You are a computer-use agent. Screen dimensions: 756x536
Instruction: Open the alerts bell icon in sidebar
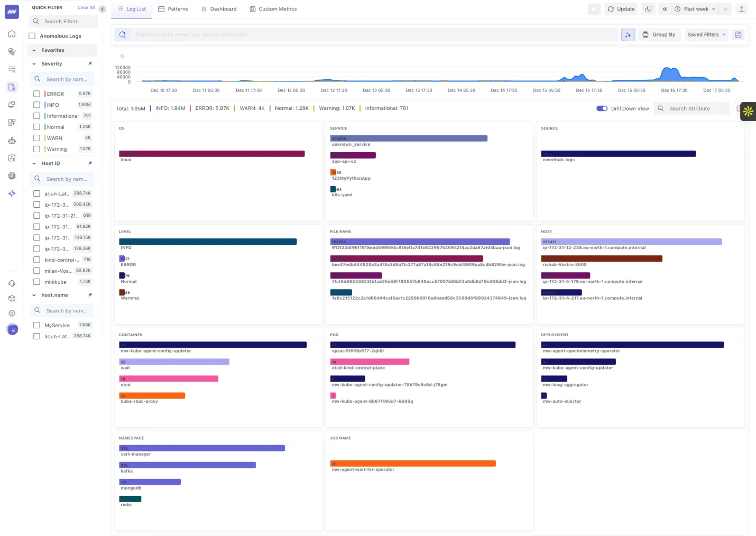(12, 105)
